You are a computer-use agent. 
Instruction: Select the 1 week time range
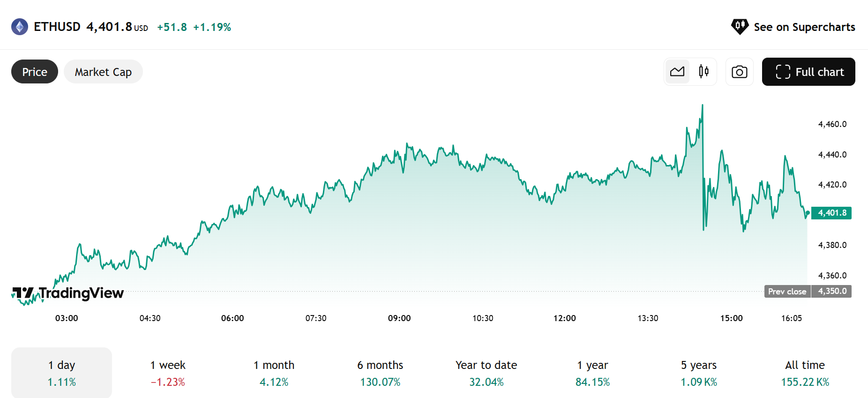click(168, 373)
